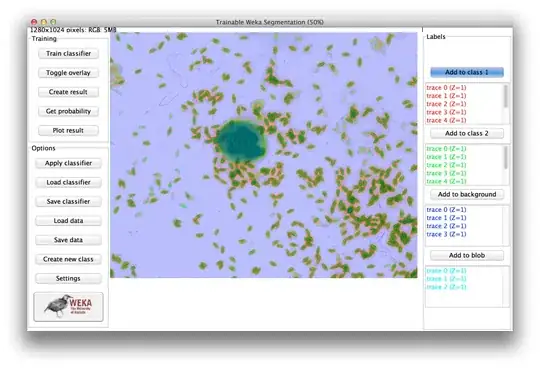Select green trace 0 (Z=1) in class 2
Viewport: 540px width, 369px height.
[446, 149]
